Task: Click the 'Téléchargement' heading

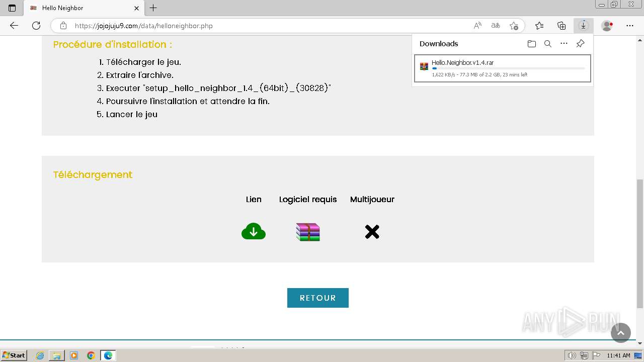Action: coord(93,174)
